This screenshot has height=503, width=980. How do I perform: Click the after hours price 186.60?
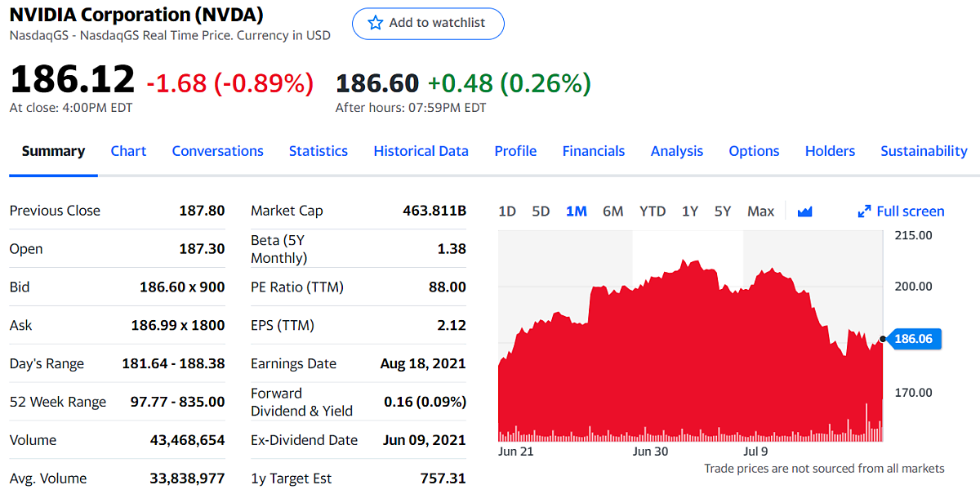coord(377,83)
